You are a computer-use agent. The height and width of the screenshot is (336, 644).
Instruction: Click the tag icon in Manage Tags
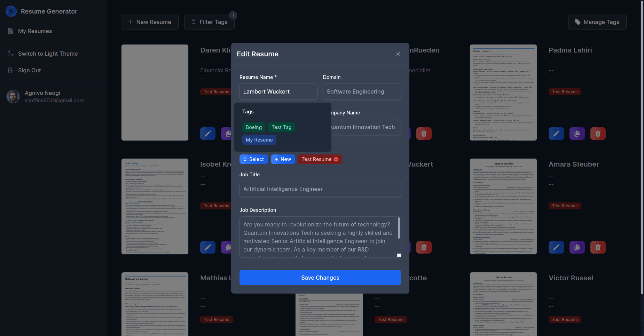[578, 22]
